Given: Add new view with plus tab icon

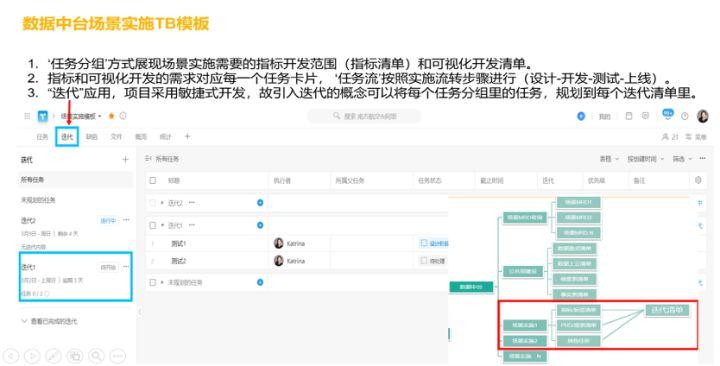Looking at the screenshot, I should pos(187,136).
